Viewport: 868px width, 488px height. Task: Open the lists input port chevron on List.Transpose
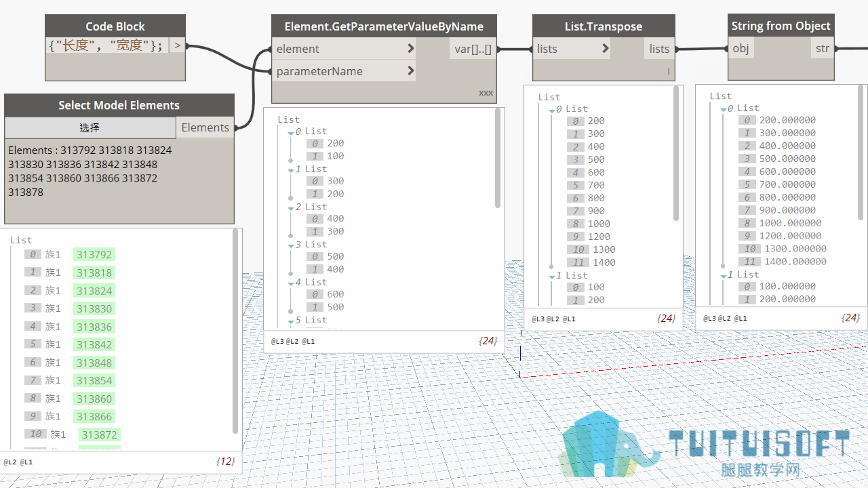coord(605,48)
